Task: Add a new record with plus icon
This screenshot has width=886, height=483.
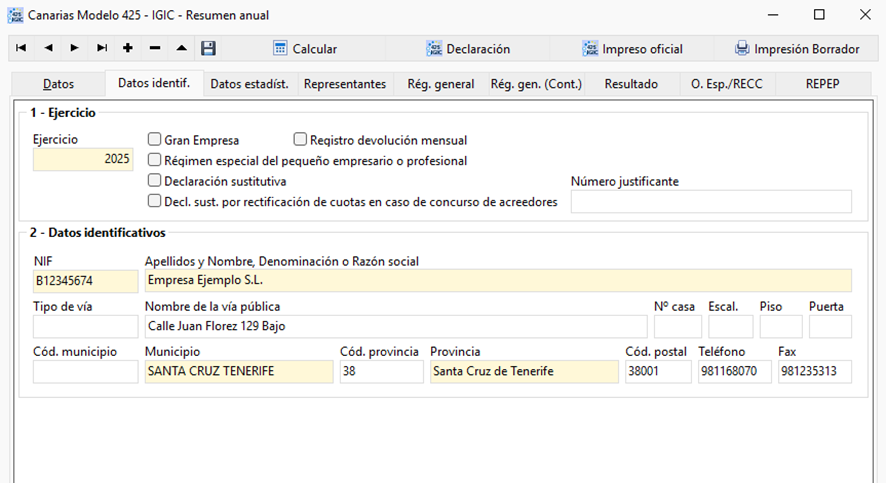Action: (x=128, y=49)
